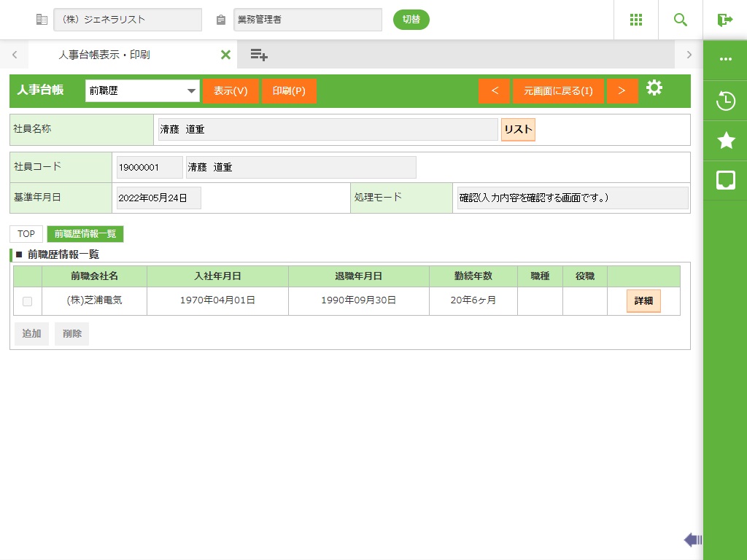Click the 表示(V) button

[231, 91]
